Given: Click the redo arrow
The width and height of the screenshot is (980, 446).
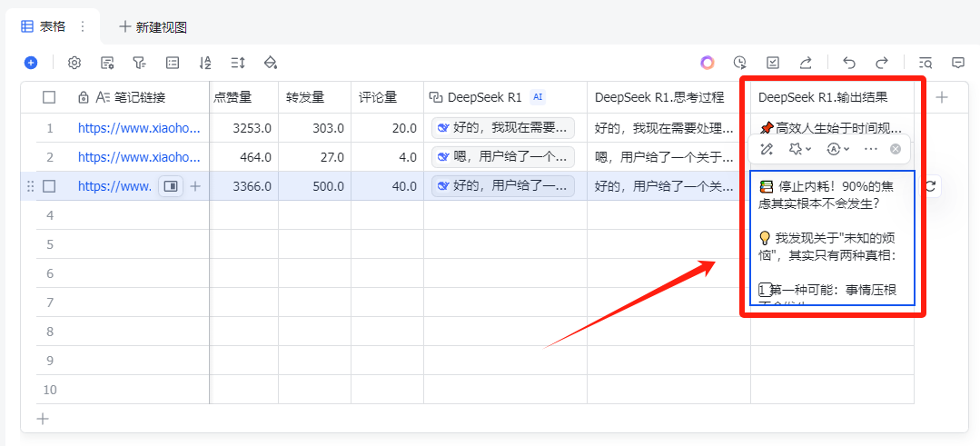Looking at the screenshot, I should [x=881, y=63].
